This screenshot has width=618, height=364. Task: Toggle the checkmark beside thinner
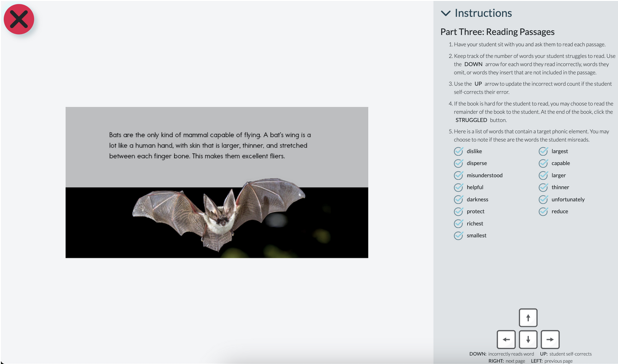point(543,187)
